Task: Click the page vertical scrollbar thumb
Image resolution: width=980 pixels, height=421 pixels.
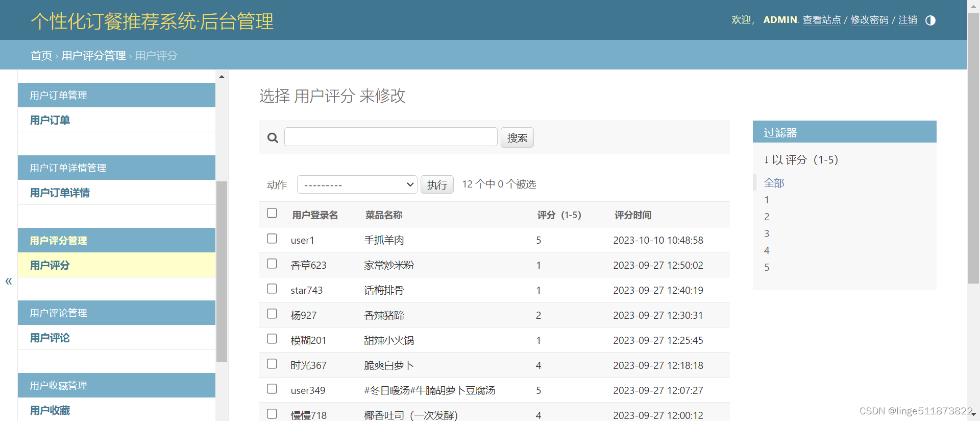Action: (x=974, y=148)
